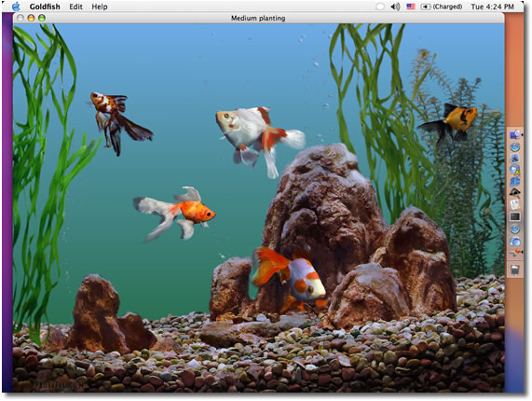Click the battery Charged status icon

[441, 7]
